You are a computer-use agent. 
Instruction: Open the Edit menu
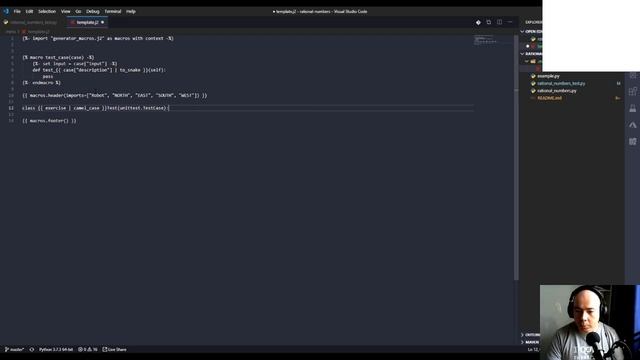tap(29, 11)
